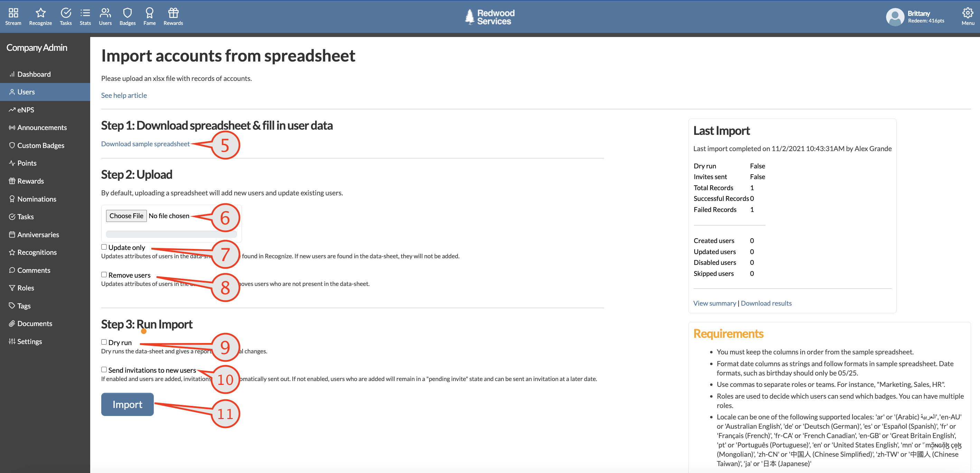Click the 'Failed Records' row label
980x473 pixels.
(x=715, y=210)
